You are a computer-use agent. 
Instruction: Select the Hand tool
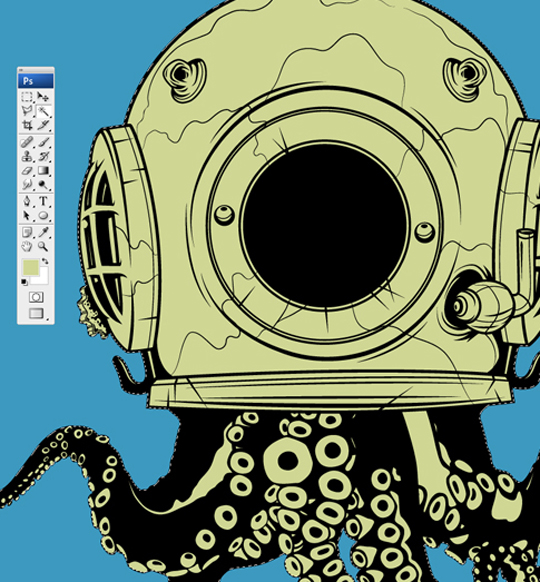(x=27, y=246)
